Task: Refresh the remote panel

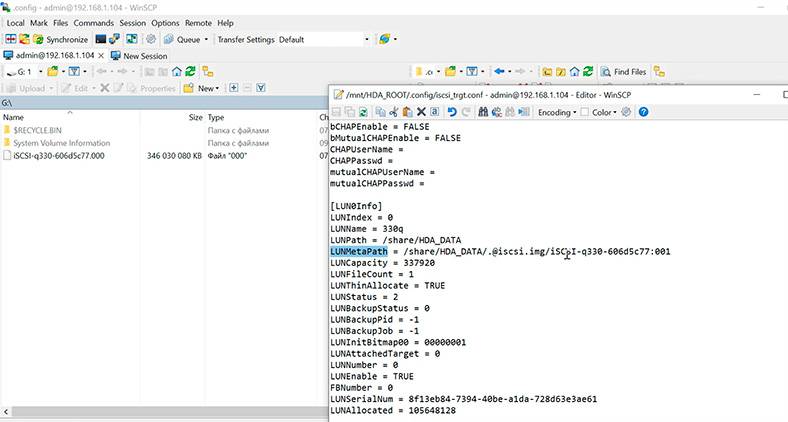Action: tap(588, 71)
